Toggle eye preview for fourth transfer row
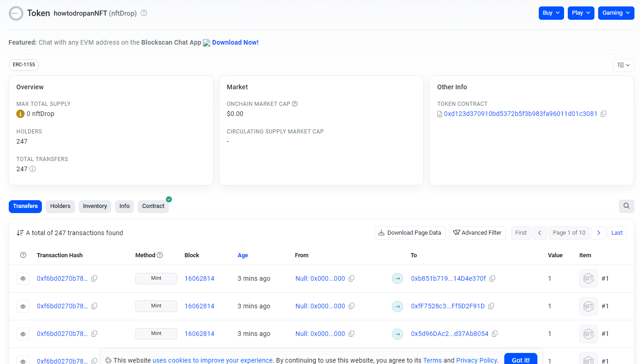This screenshot has height=364, width=640. [23, 360]
